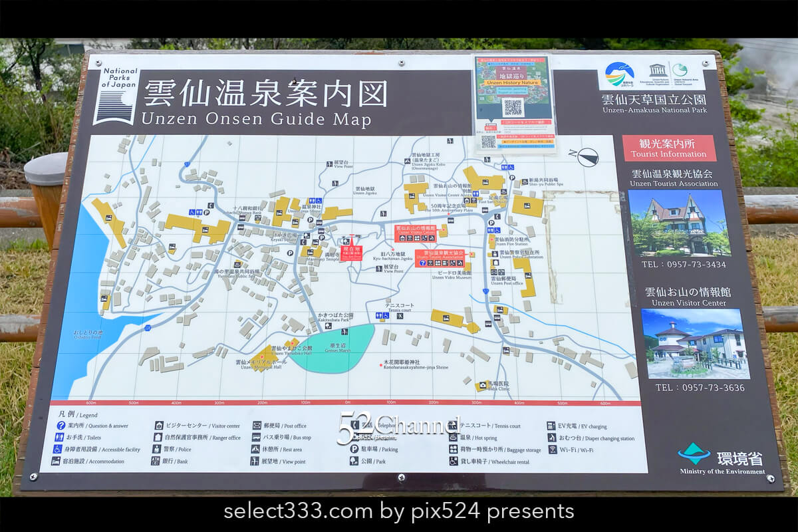Click the Hot spring legend icon
Viewport: 798px width, 532px height.
click(x=454, y=438)
